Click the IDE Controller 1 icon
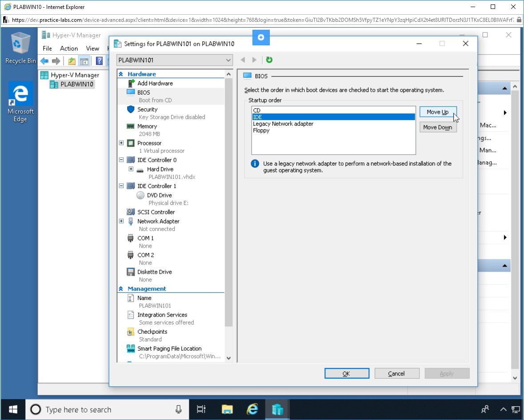The image size is (524, 420). coord(131,186)
